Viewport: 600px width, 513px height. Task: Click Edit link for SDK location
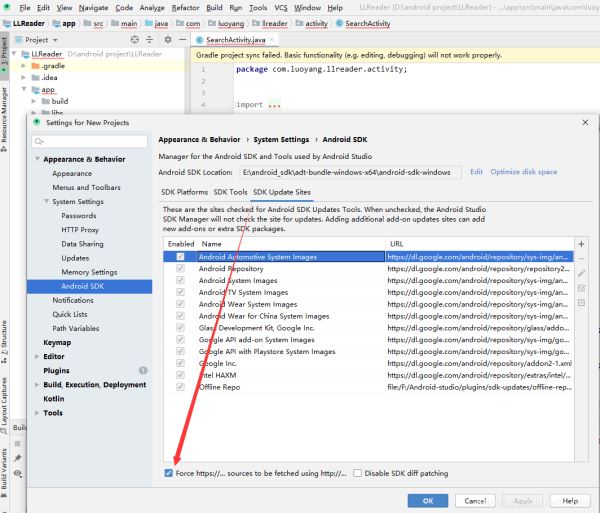[476, 172]
